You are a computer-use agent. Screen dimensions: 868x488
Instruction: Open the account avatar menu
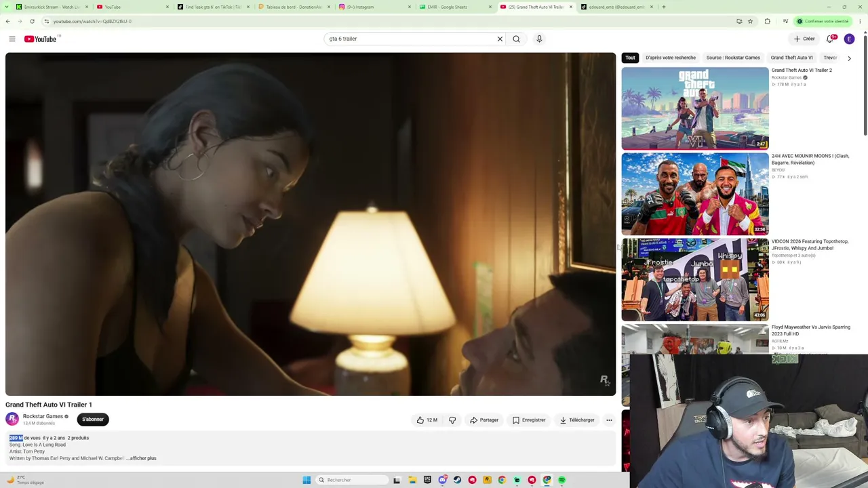(849, 39)
